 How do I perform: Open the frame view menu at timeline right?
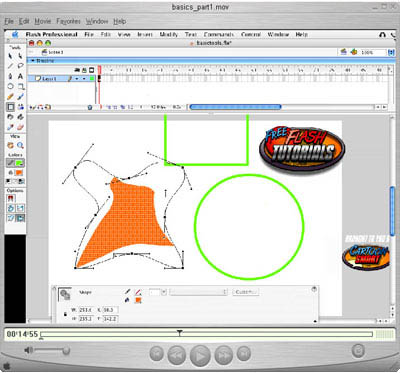click(x=391, y=70)
